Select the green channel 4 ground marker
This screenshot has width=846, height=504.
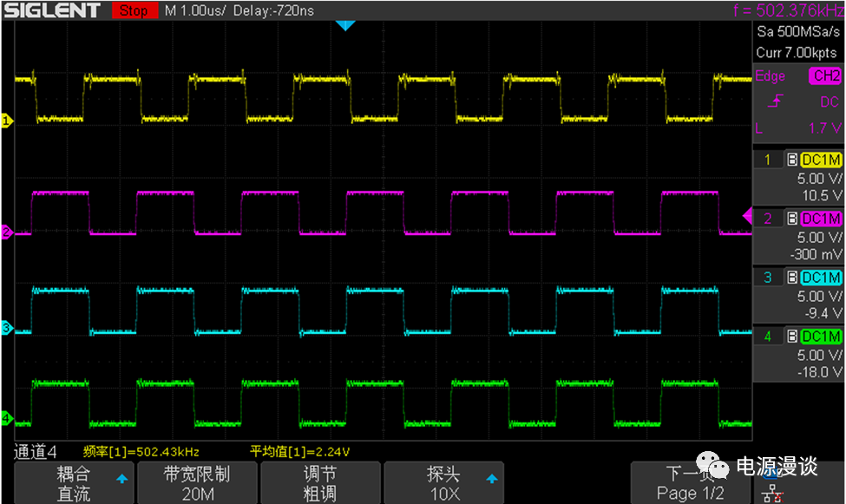click(x=6, y=419)
